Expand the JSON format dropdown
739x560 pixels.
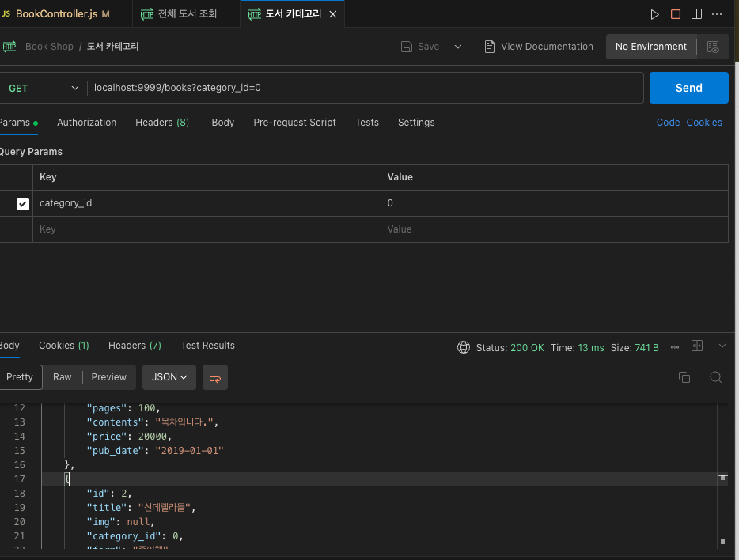[x=169, y=377]
